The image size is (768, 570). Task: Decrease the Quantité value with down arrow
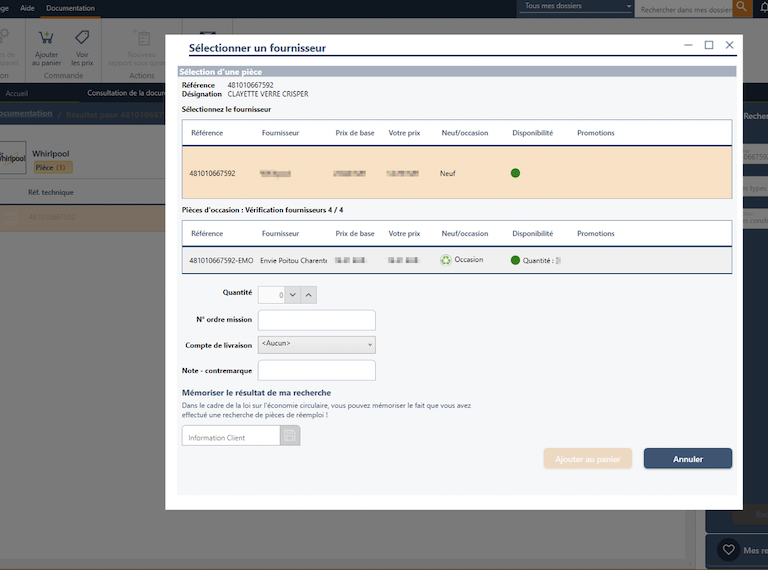(x=292, y=294)
